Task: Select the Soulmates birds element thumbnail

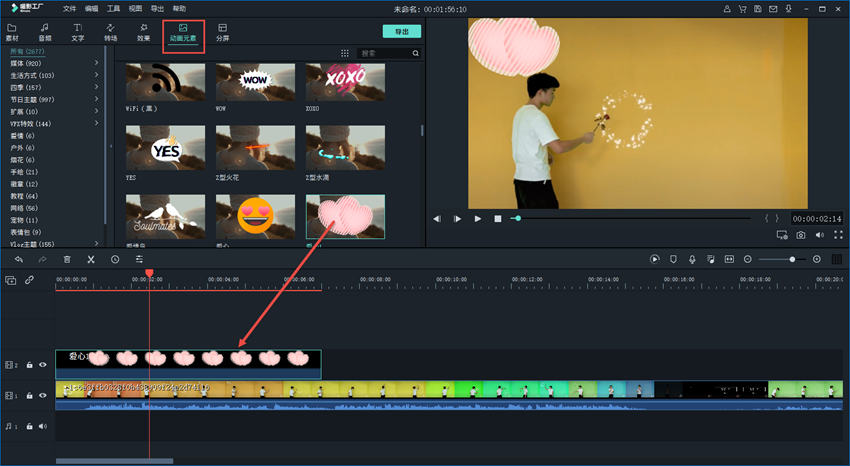Action: click(165, 217)
